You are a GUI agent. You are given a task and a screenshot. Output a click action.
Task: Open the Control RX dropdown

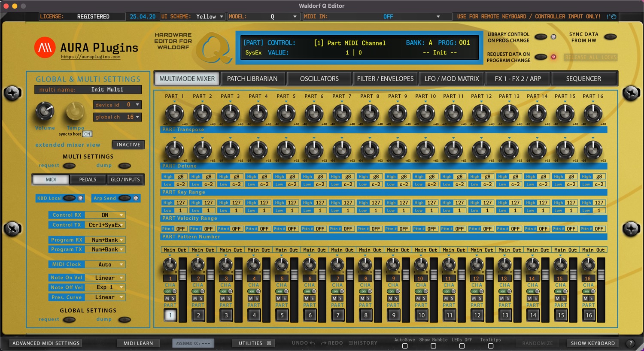pos(105,215)
